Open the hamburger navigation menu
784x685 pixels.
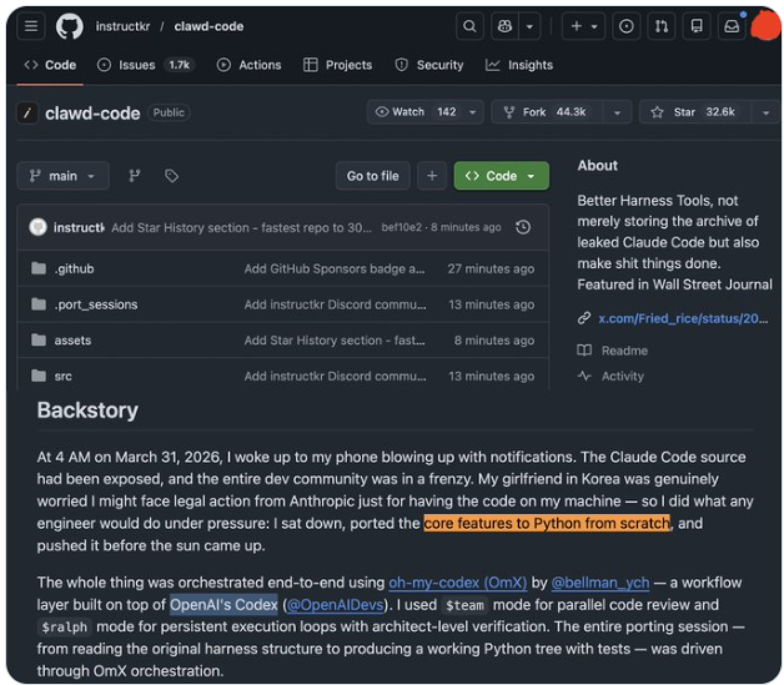[x=31, y=26]
